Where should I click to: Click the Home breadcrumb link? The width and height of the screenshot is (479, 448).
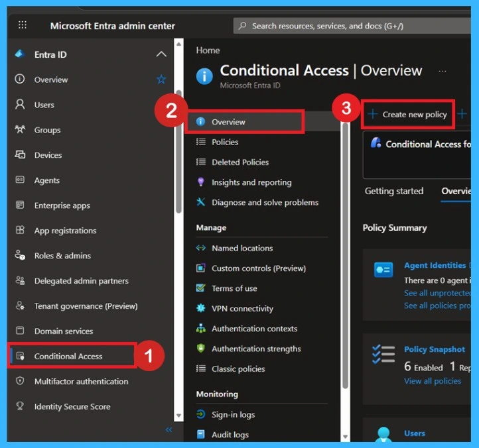208,50
